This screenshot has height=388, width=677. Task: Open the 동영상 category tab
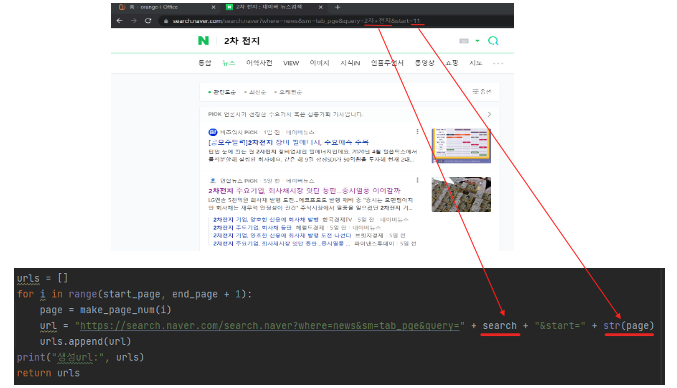pyautogui.click(x=424, y=63)
